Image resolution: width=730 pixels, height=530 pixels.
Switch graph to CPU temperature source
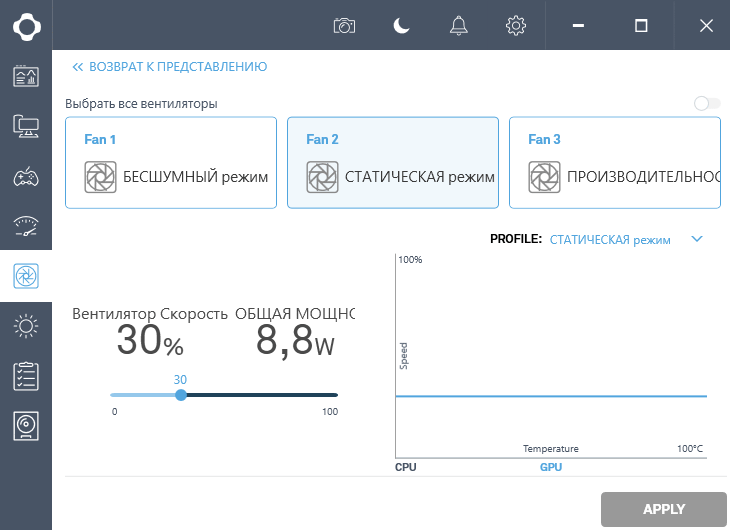406,467
